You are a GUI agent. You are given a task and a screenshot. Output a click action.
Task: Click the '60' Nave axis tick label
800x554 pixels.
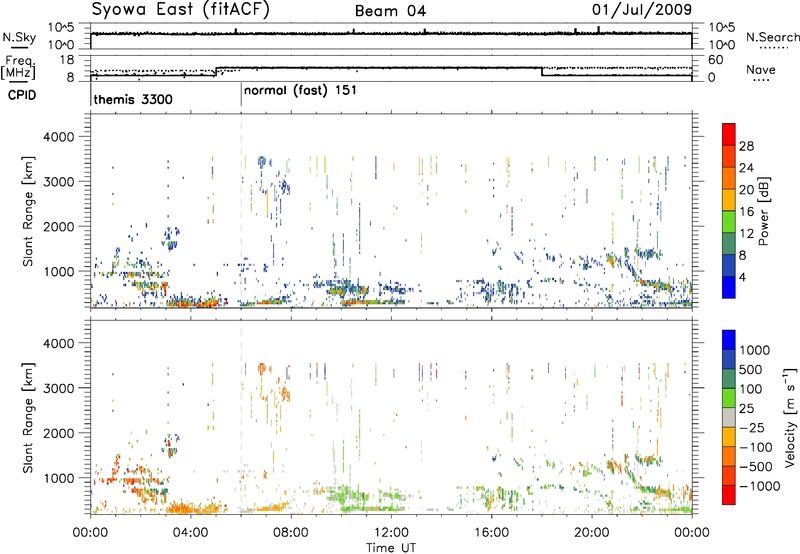pos(715,60)
